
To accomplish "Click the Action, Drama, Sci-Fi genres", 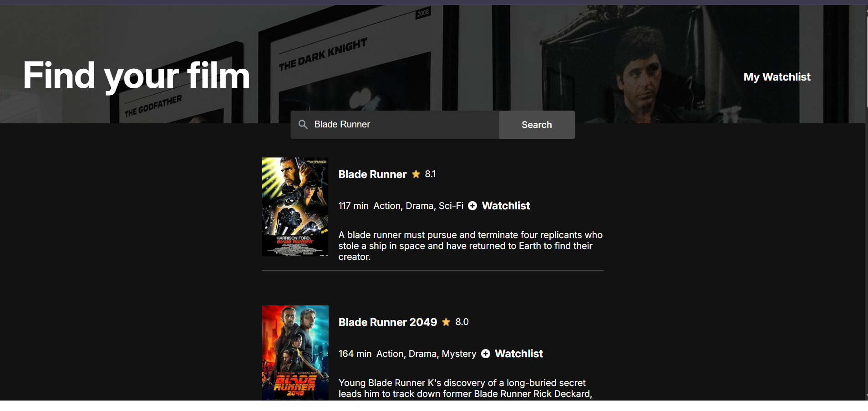I will [418, 206].
